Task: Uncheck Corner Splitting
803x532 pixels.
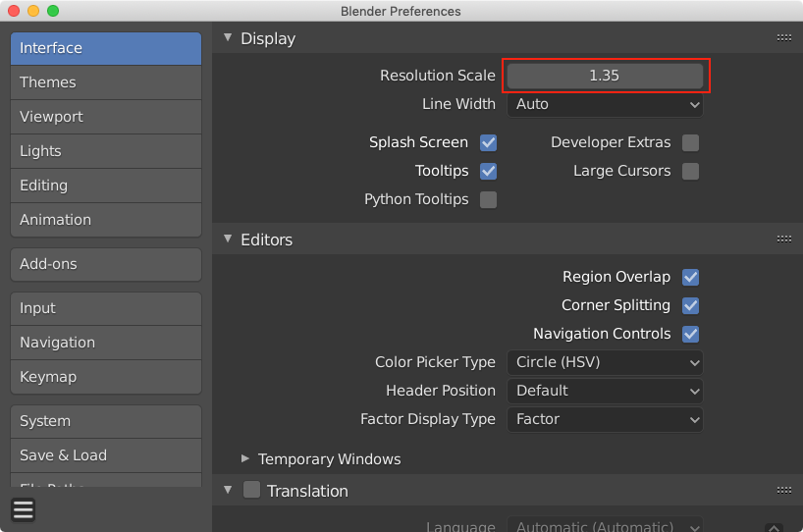Action: pyautogui.click(x=690, y=305)
